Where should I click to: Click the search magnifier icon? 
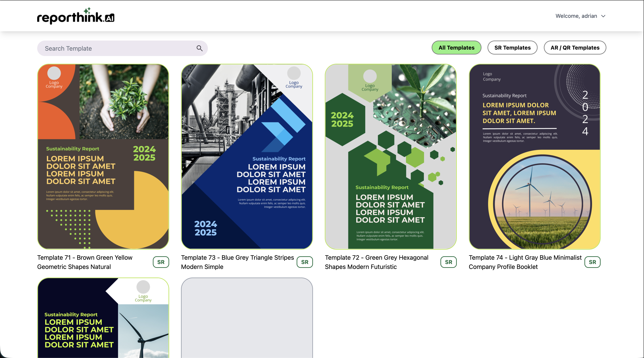(199, 48)
